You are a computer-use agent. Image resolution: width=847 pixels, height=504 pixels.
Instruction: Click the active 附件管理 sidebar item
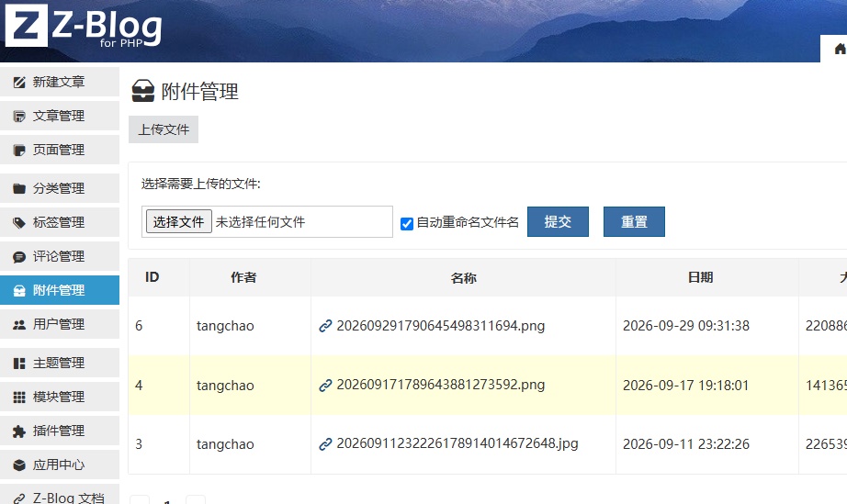coord(60,290)
